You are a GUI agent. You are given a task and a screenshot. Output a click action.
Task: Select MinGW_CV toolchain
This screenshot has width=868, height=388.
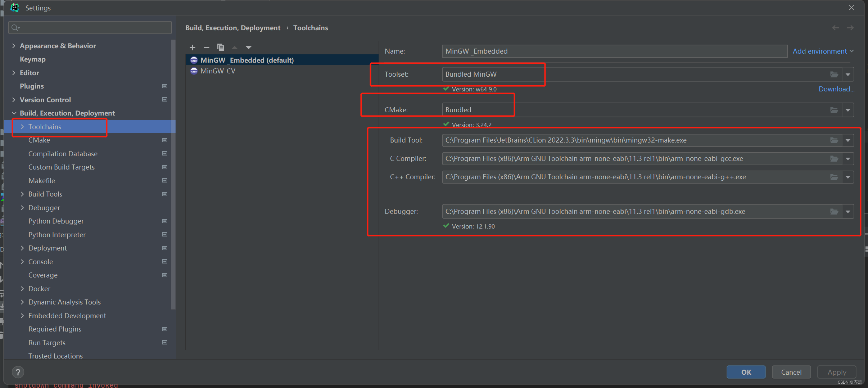pyautogui.click(x=218, y=71)
